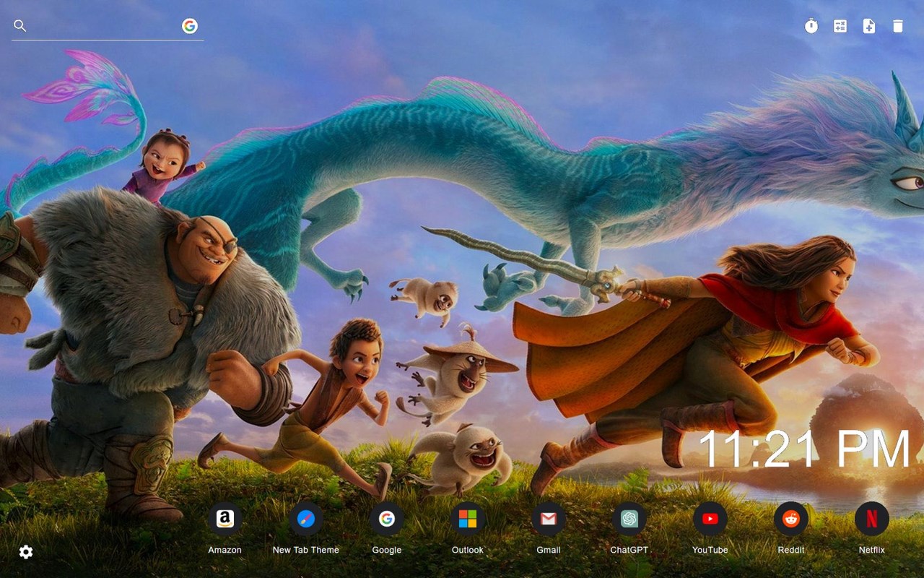Click the Google logo in the search bar
This screenshot has width=924, height=578.
coord(190,26)
